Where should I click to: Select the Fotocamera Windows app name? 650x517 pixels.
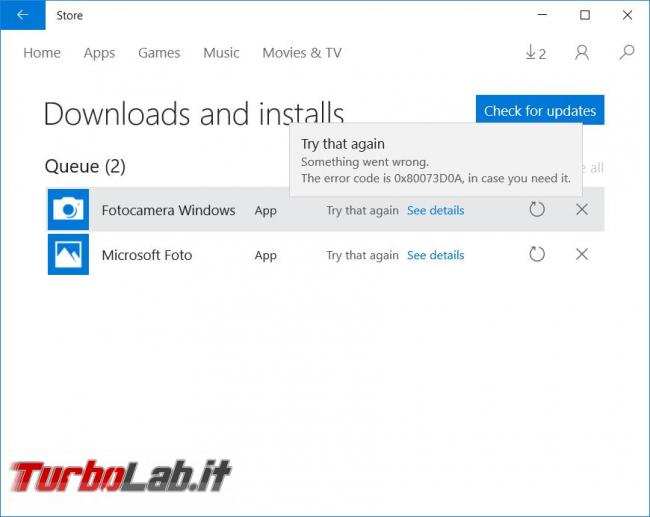tap(168, 210)
